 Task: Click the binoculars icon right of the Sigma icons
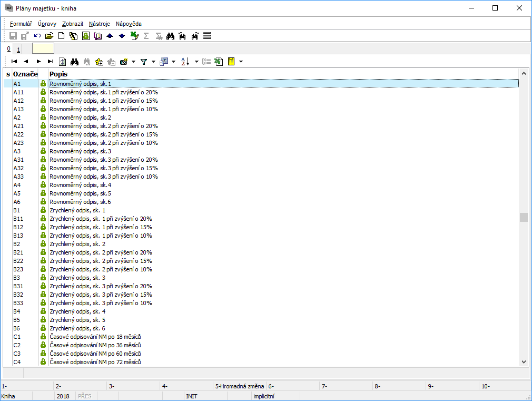coord(170,36)
